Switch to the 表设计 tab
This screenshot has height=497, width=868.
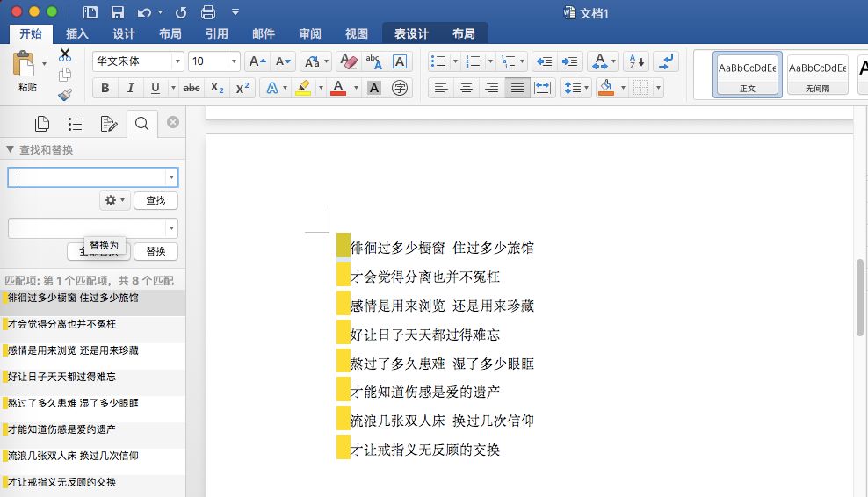[x=411, y=33]
